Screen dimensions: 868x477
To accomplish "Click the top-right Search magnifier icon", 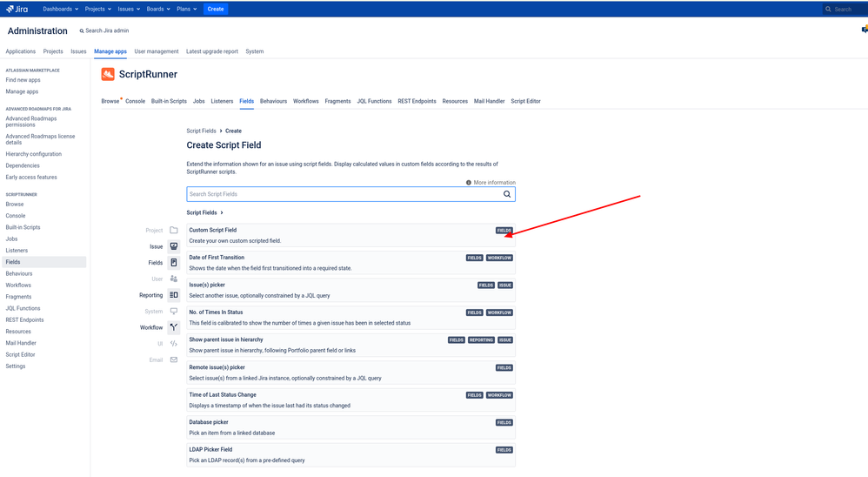I will pos(828,9).
